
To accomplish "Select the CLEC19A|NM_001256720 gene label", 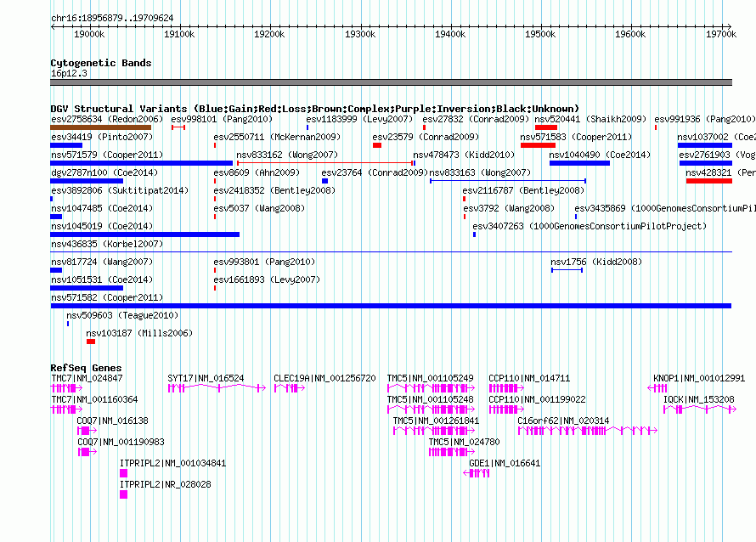I will (324, 379).
